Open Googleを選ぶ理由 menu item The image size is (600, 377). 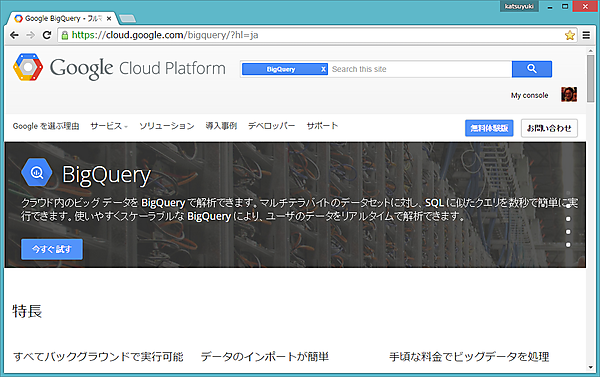pyautogui.click(x=46, y=126)
